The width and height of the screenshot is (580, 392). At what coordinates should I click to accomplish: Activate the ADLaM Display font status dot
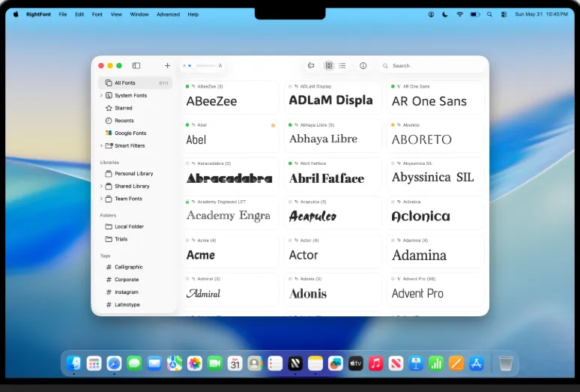point(290,86)
